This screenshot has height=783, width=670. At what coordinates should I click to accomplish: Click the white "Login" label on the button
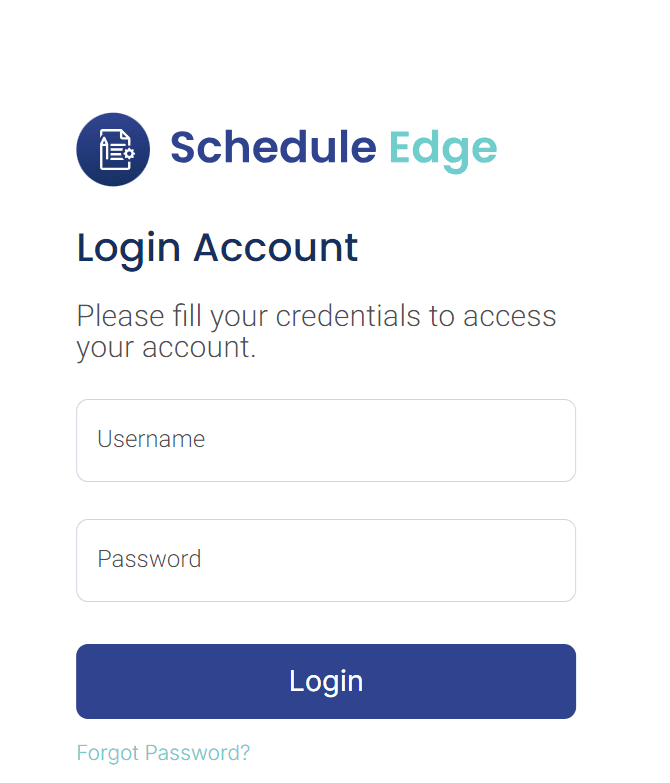(x=326, y=681)
